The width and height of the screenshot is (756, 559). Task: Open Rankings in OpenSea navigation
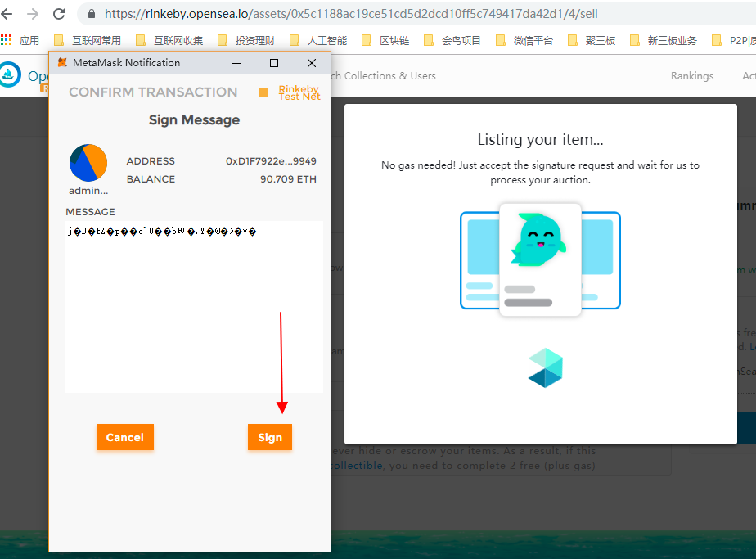692,76
